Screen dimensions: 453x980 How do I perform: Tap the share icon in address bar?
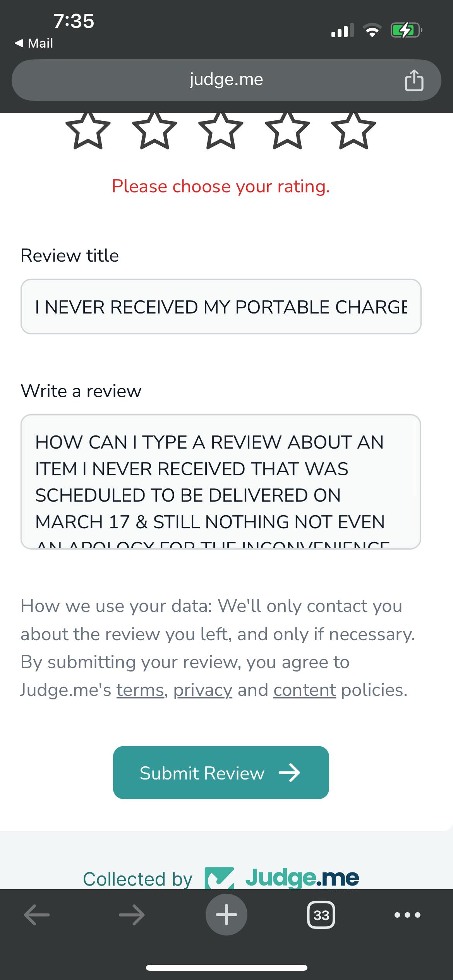414,81
